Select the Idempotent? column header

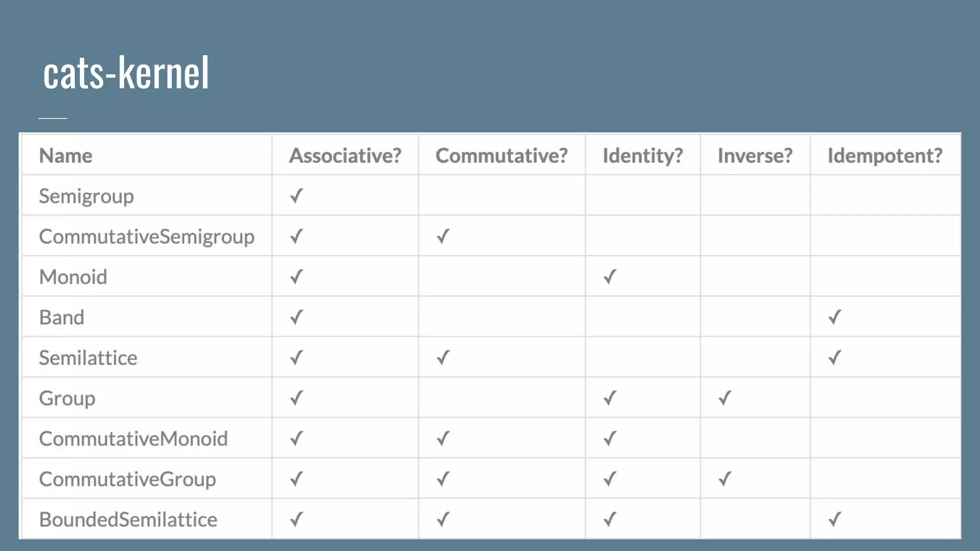885,155
